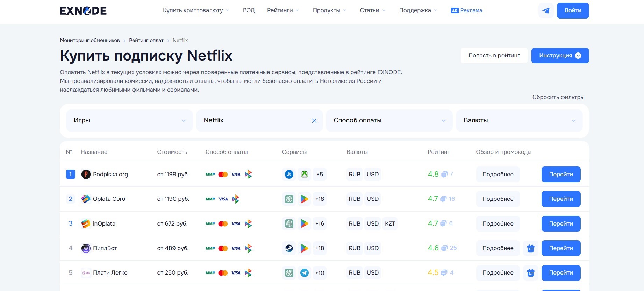Viewport: 644px width, 291px height.
Task: Click the Steam service icon for ПиплБот
Action: tap(289, 248)
